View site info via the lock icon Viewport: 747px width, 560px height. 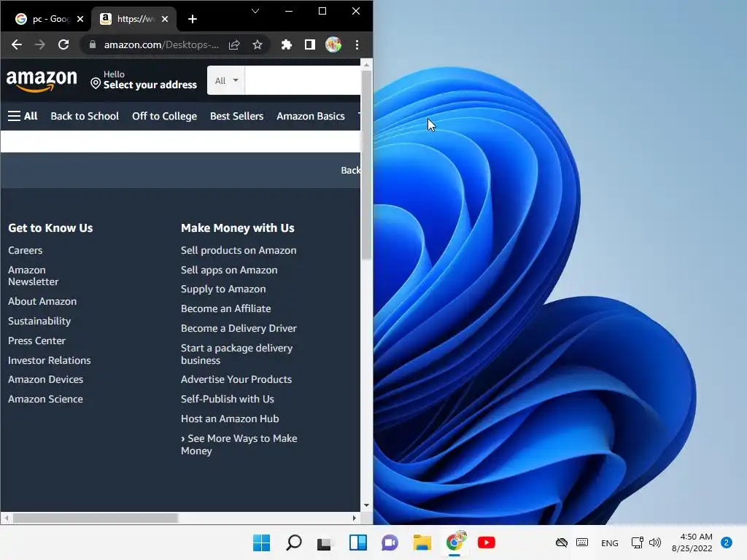(x=93, y=44)
